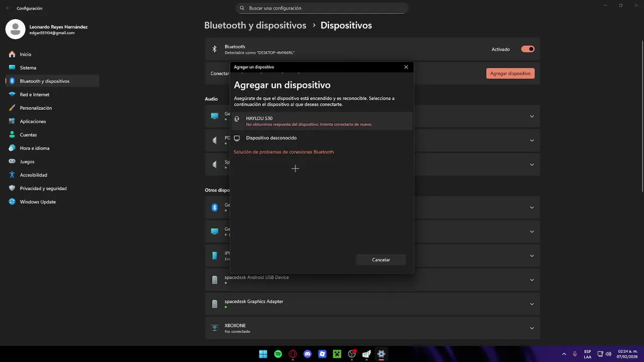Screen dimensions: 644x362
Task: Open Roblox from the taskbar
Action: tap(323, 354)
